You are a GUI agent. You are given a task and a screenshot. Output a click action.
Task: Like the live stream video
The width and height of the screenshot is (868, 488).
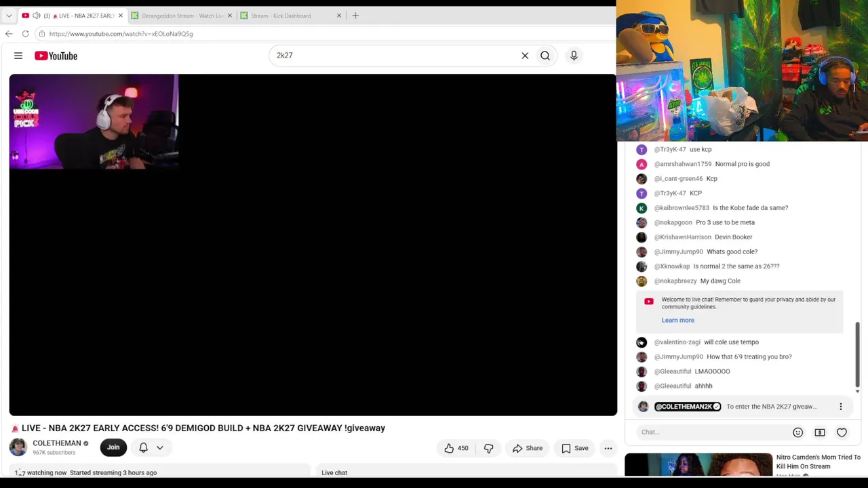click(456, 448)
